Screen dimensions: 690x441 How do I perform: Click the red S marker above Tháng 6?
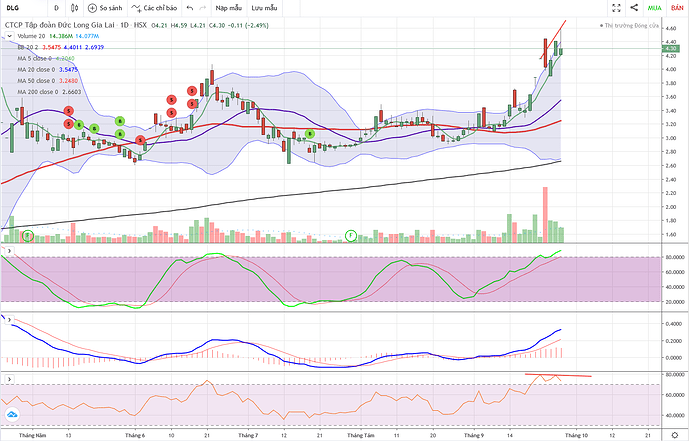[x=140, y=140]
